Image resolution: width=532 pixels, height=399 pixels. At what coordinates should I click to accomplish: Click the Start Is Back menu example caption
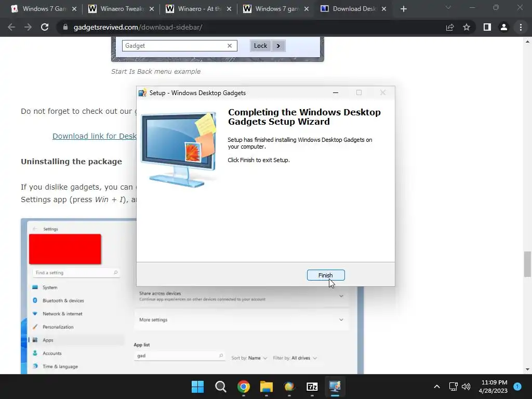tap(156, 72)
